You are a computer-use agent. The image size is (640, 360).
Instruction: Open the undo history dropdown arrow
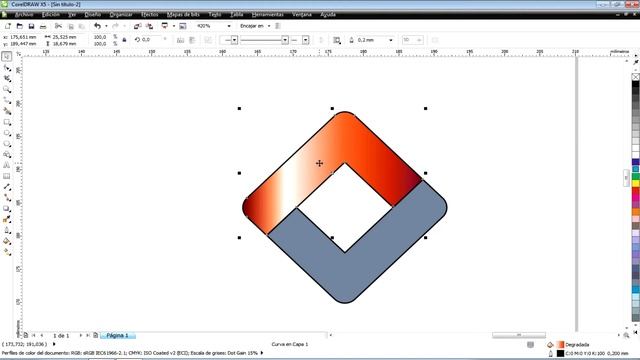coord(106,26)
